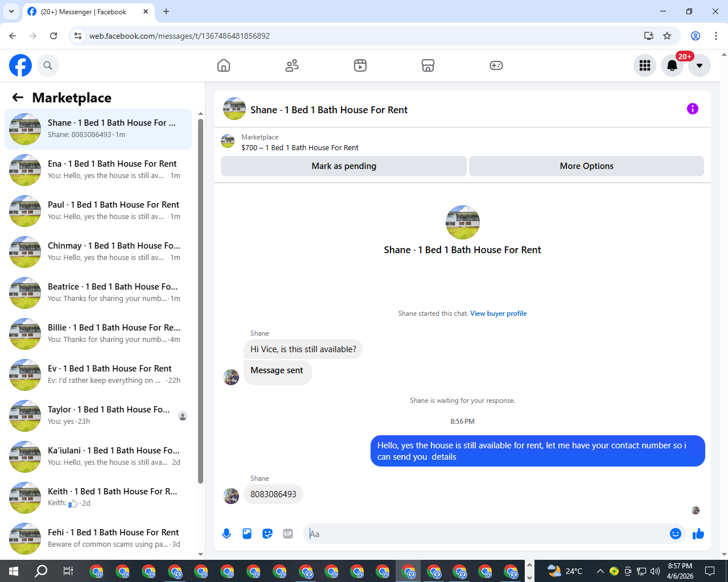Open site information icon in address bar
Viewport: 728px width, 582px height.
click(x=79, y=36)
